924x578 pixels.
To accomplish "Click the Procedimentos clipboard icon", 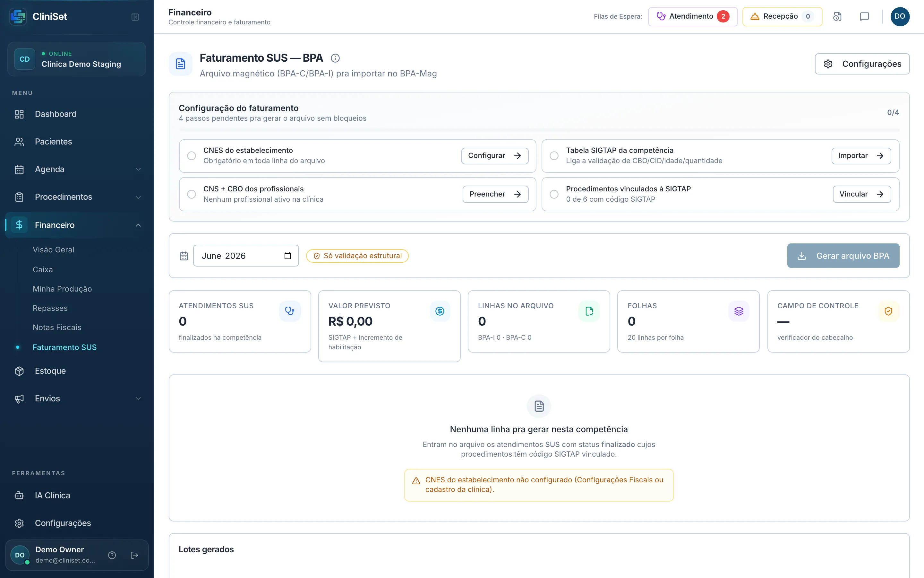I will (x=19, y=197).
